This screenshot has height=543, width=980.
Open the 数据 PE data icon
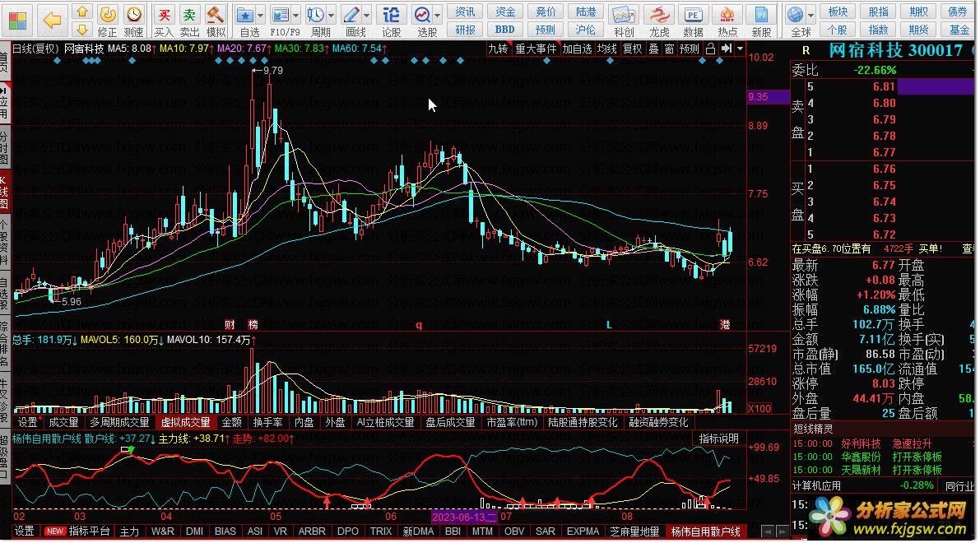click(693, 21)
